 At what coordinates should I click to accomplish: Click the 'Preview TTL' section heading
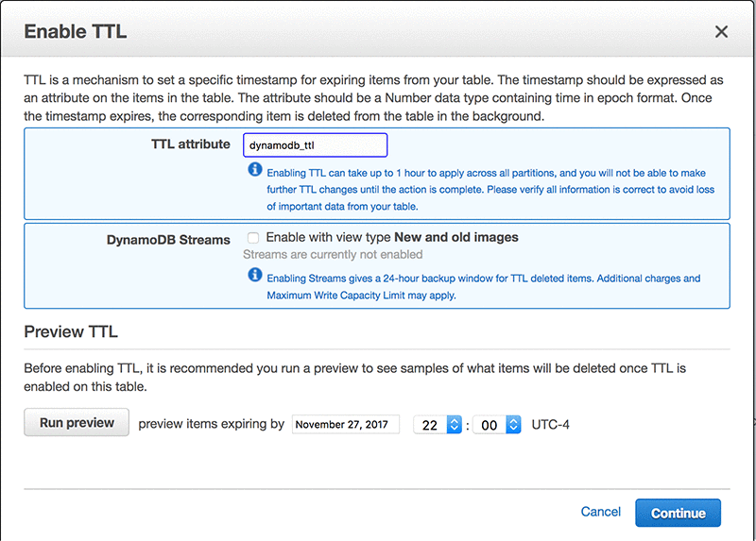point(70,331)
